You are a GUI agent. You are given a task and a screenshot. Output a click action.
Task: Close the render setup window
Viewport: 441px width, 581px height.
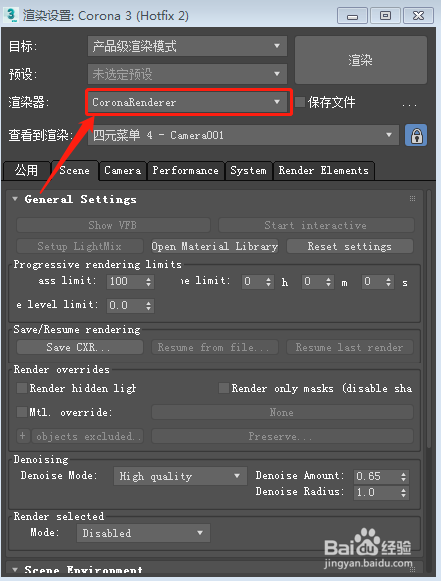click(418, 16)
